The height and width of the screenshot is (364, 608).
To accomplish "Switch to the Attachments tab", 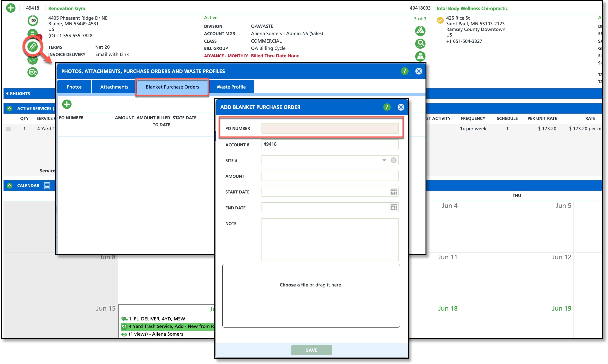I will [x=114, y=87].
